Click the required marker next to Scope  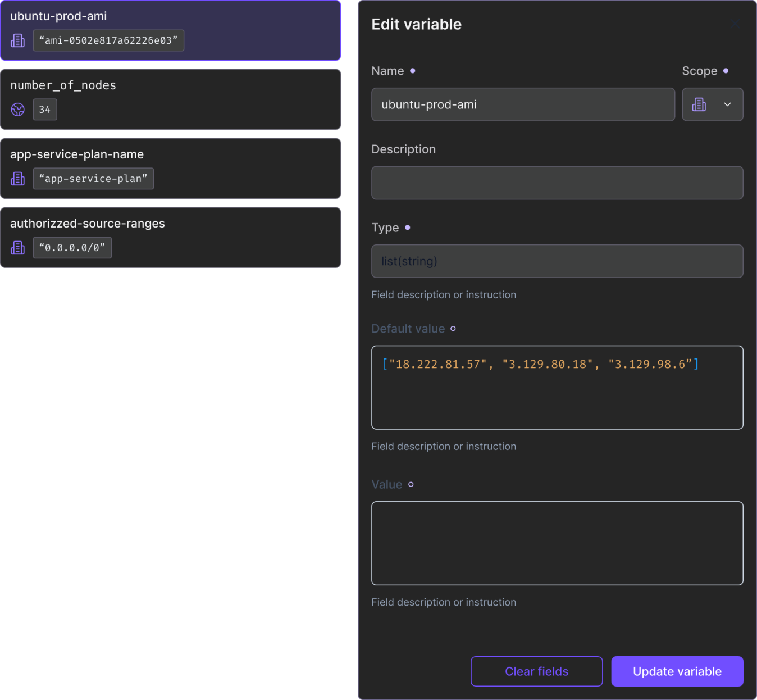(726, 71)
